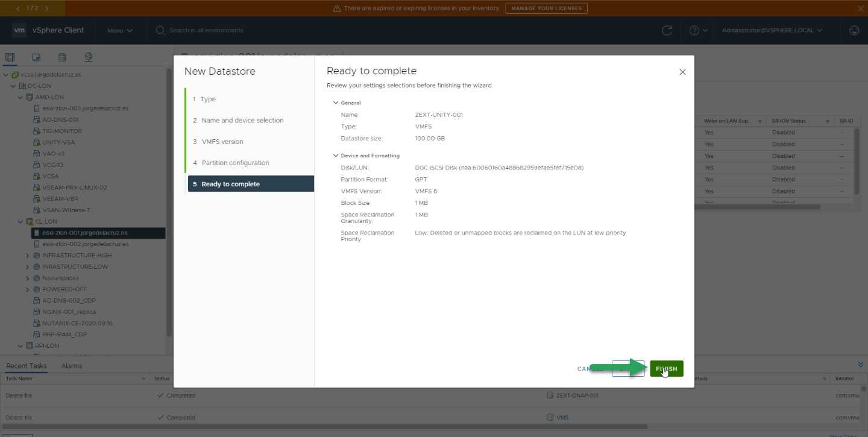The height and width of the screenshot is (437, 868).
Task: Switch to the Recent Tasks tab
Action: 26,366
